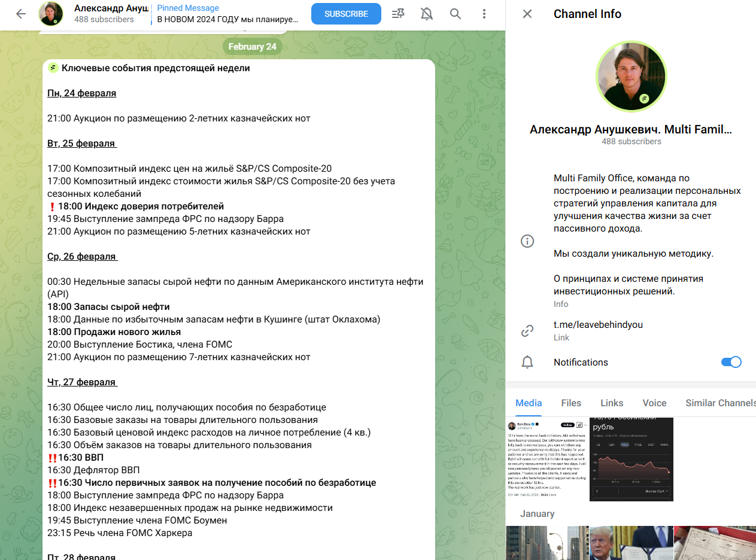The image size is (756, 560).
Task: Click the '16:30 ВВП' line
Action: 80,458
